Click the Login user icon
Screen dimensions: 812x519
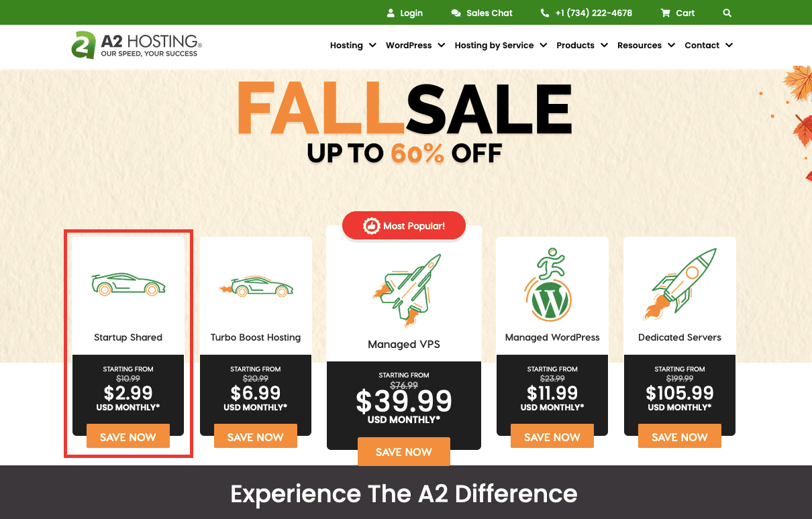tap(391, 13)
